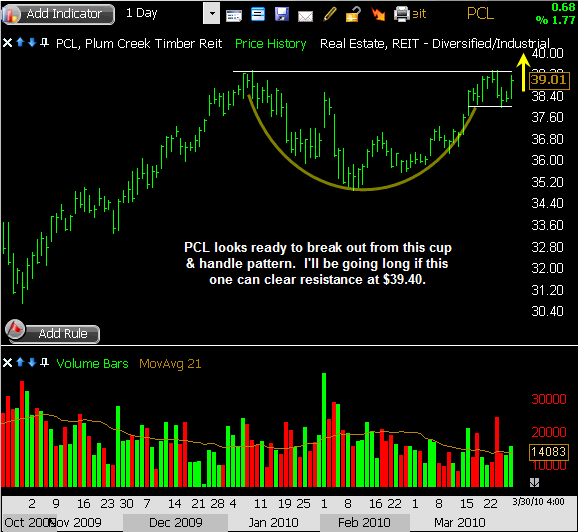Screen dimensions: 578x532
Task: Open the 1 Day timeframe dropdown arrow
Action: pos(212,14)
